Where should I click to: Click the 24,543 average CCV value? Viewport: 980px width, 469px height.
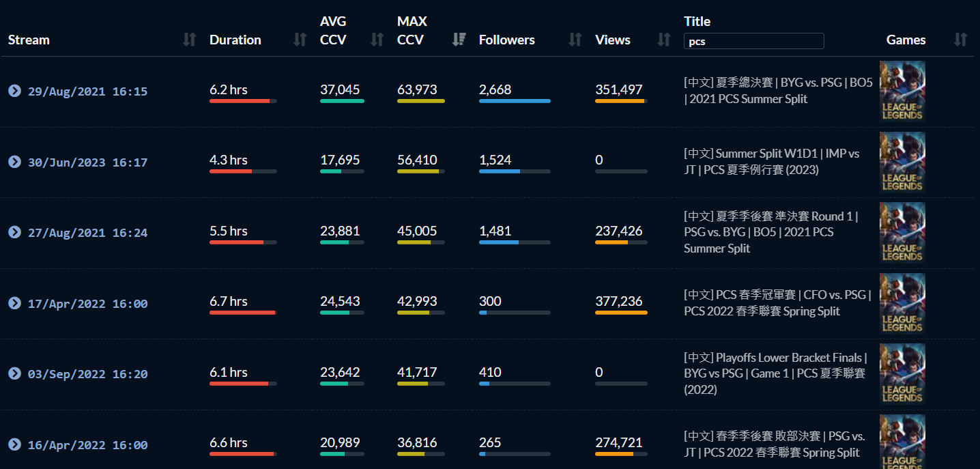[340, 301]
